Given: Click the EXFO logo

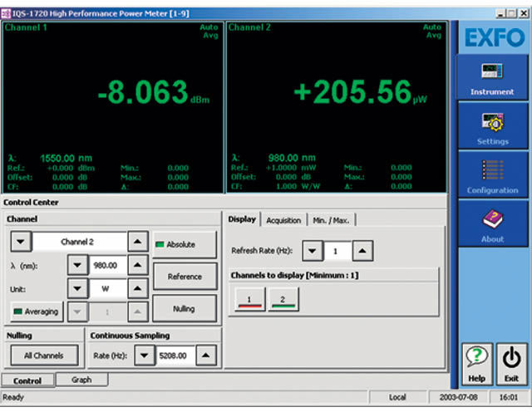Looking at the screenshot, I should click(x=495, y=37).
